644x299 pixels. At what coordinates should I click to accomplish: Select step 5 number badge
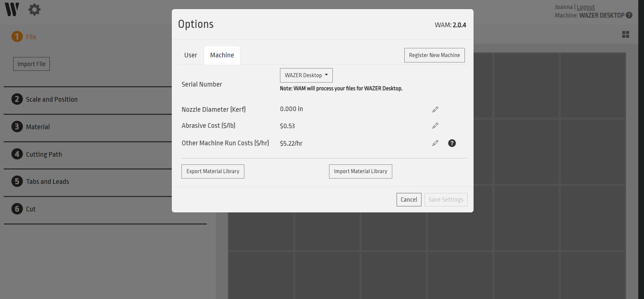17,181
